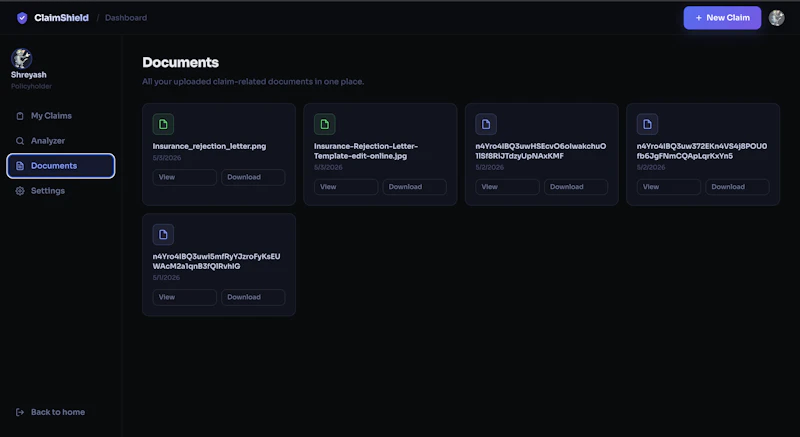
Task: Click the Back to home exit icon
Action: [x=20, y=412]
